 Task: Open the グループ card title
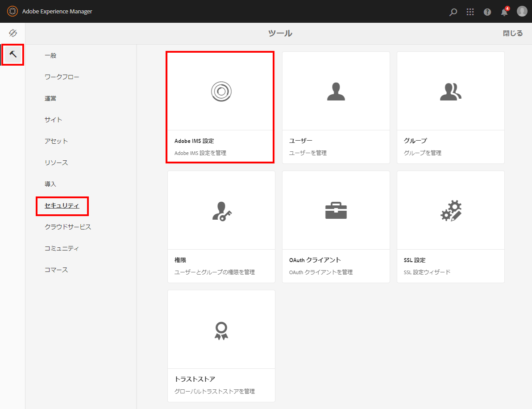click(415, 141)
